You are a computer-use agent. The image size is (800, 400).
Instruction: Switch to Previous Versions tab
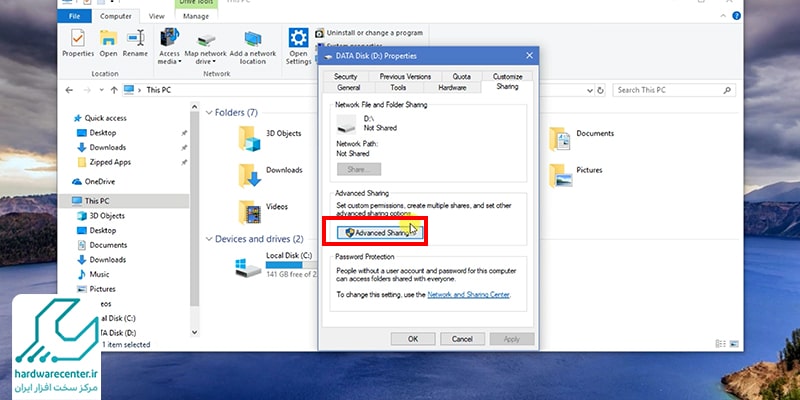[x=405, y=77]
